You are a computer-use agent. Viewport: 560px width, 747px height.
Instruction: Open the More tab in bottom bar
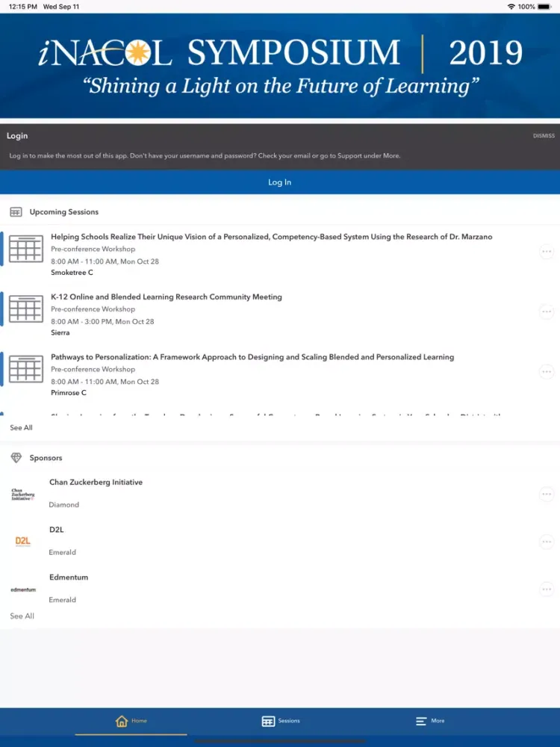[430, 721]
